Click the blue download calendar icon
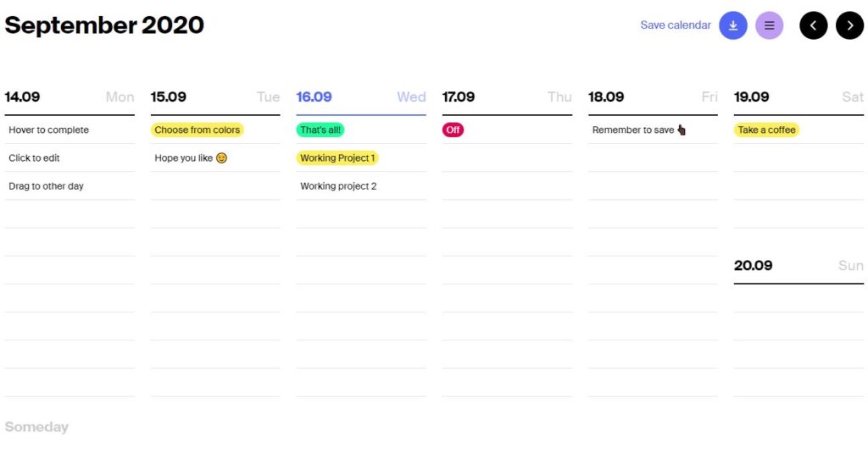Screen dimensions: 868x453 pos(732,25)
